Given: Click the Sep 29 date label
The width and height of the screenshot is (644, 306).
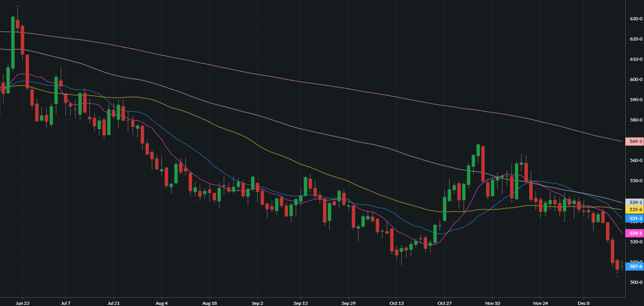Looking at the screenshot, I should click(x=348, y=303).
